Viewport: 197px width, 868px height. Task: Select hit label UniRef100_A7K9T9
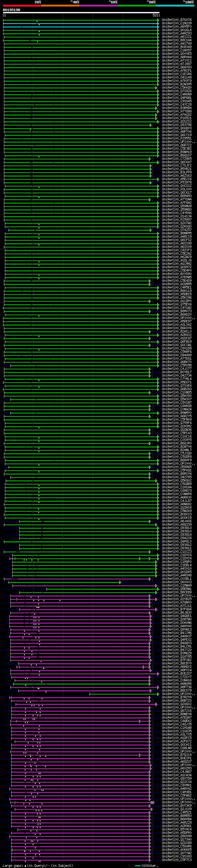tap(177, 81)
